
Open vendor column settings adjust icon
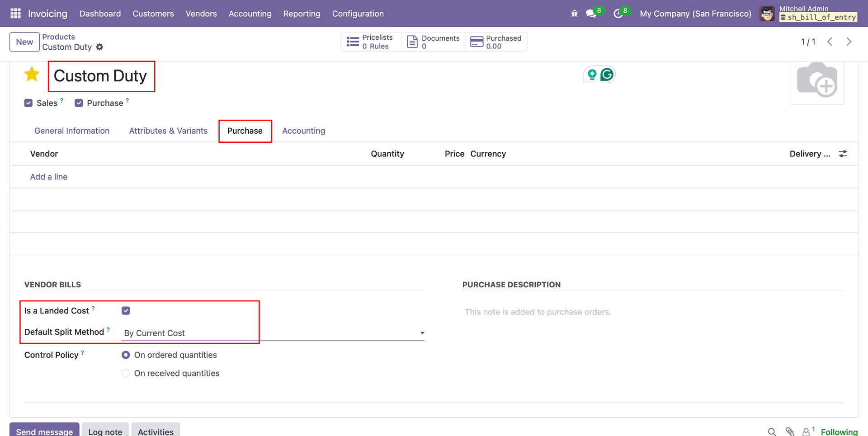click(843, 154)
